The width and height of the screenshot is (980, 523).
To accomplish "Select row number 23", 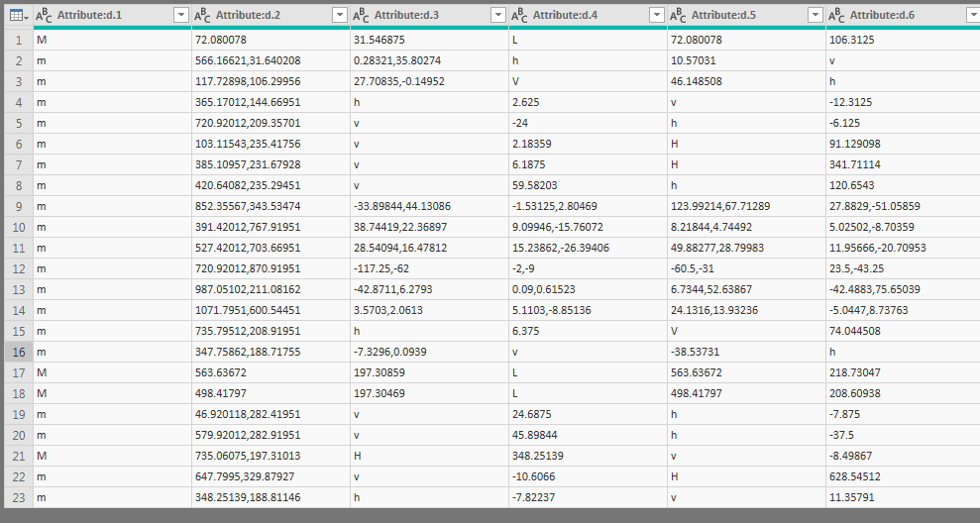I will (x=19, y=497).
